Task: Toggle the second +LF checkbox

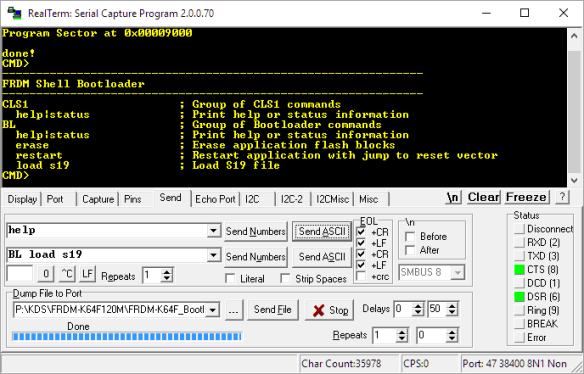Action: click(x=361, y=265)
